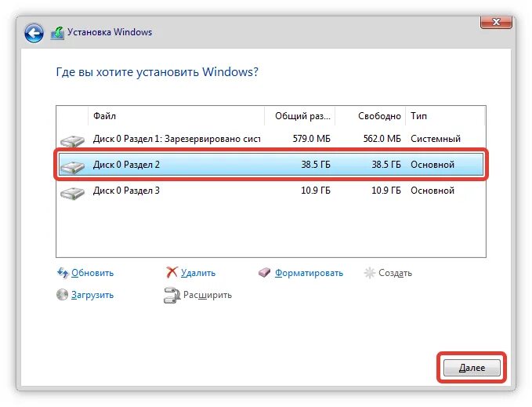Click the Создать option
Viewport: 532px width, 407px height.
(x=395, y=273)
